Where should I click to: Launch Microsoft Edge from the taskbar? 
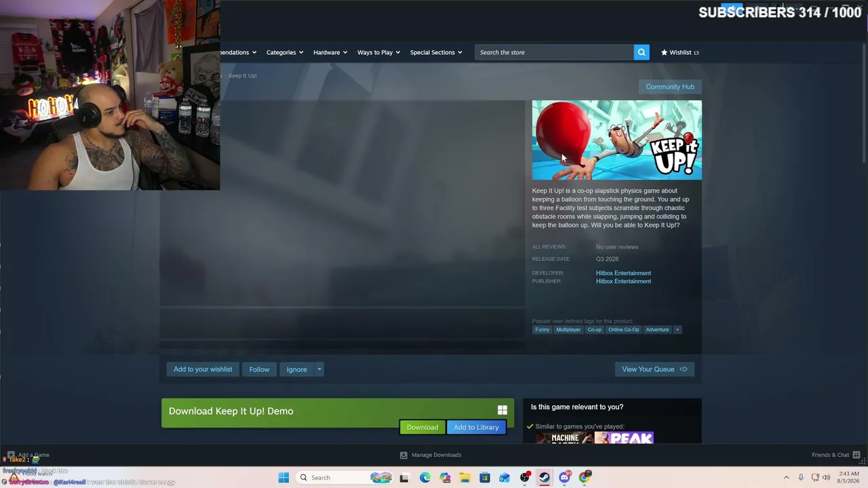425,477
